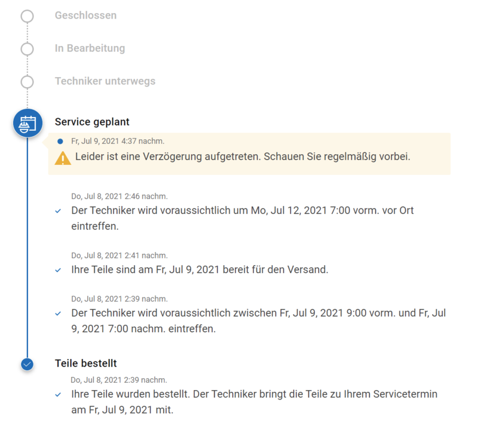
Task: Click the Do, Jul 8, 2021 2:46 nachm. timestamp
Action: [120, 196]
